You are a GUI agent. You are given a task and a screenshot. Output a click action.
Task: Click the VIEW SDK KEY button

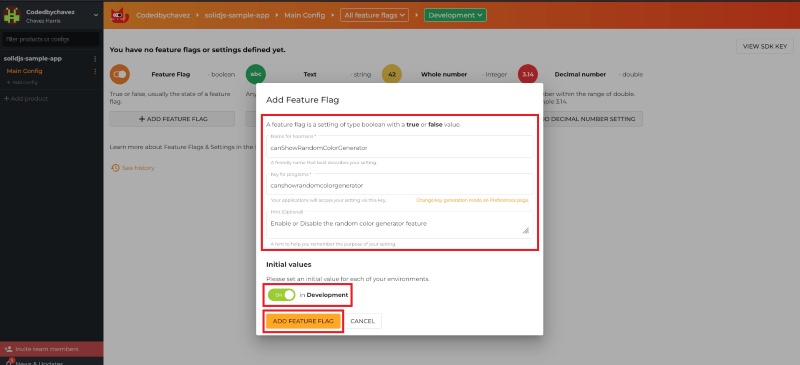pos(765,46)
